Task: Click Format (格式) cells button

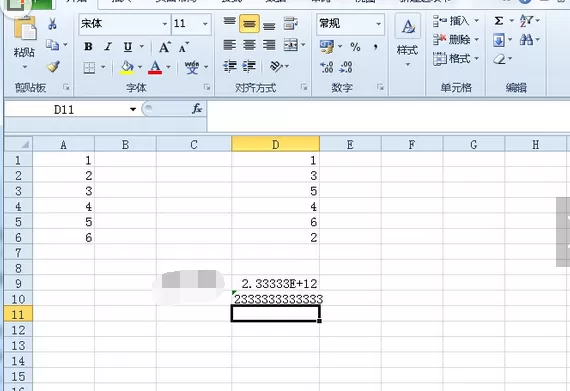Action: point(456,59)
